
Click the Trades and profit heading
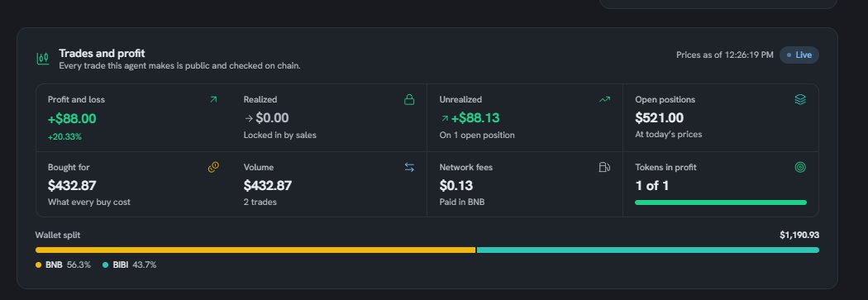tap(102, 53)
